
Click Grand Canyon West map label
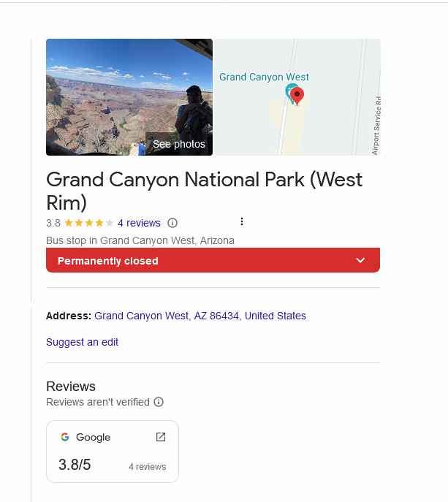[x=264, y=77]
